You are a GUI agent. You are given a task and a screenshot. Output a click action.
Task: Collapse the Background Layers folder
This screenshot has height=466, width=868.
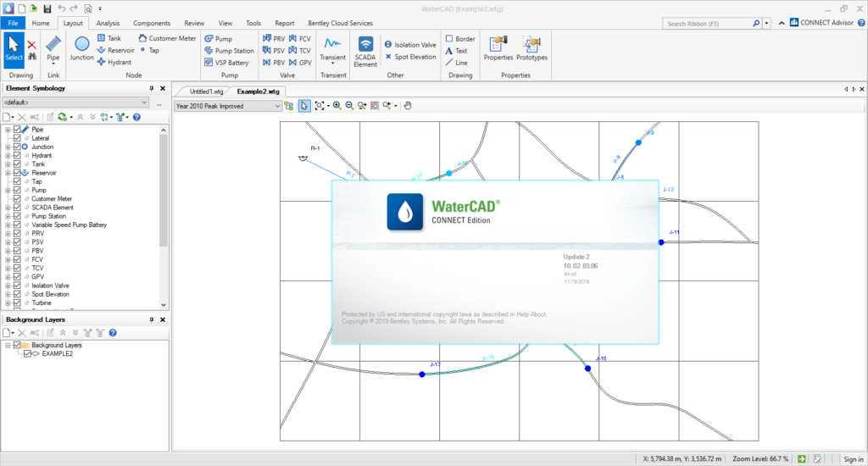coord(8,346)
